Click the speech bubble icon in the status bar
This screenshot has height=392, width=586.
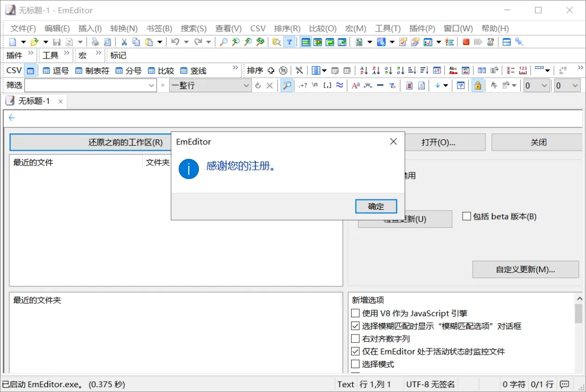(x=565, y=384)
